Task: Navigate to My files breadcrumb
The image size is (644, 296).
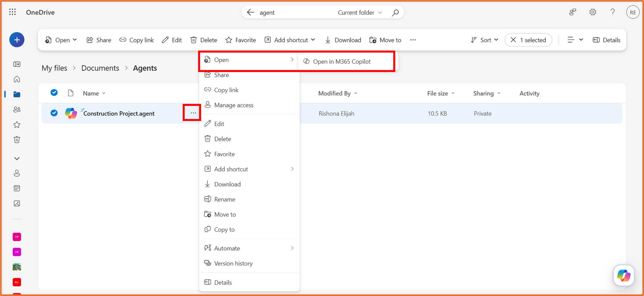Action: click(x=54, y=68)
